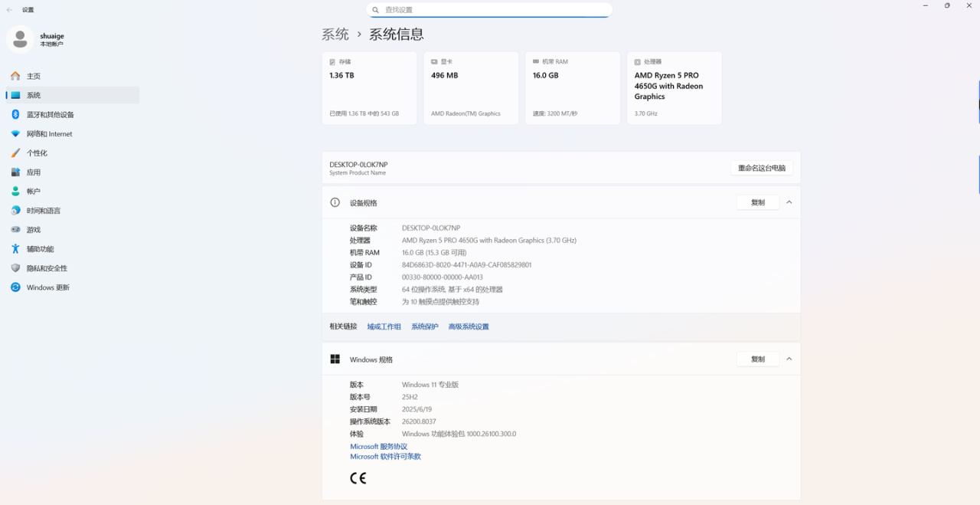Screen dimensions: 980x505
Task: Click the 版本号 value 25H2
Action: pos(410,397)
